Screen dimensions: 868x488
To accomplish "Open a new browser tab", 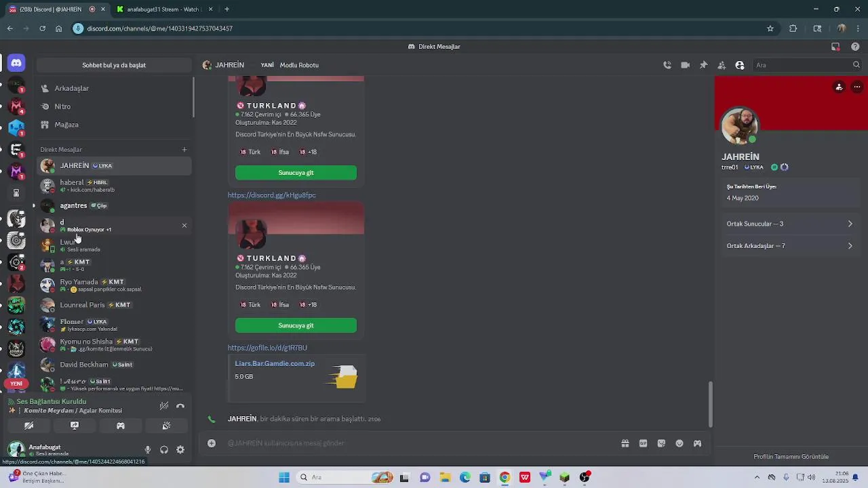I will pyautogui.click(x=226, y=9).
